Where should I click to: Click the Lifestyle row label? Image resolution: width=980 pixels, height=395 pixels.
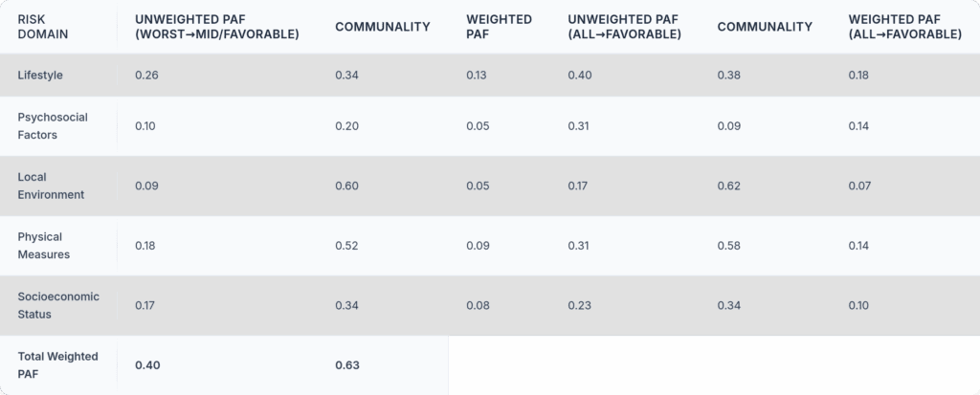point(39,75)
